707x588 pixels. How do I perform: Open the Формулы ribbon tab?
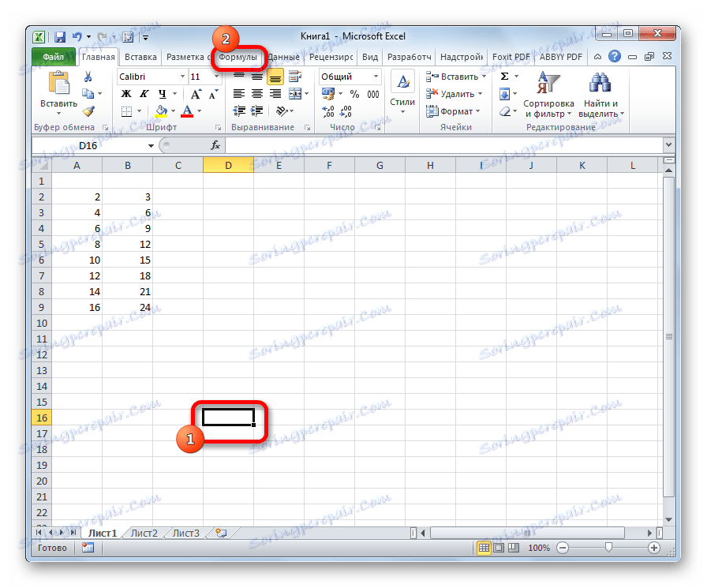[x=238, y=57]
